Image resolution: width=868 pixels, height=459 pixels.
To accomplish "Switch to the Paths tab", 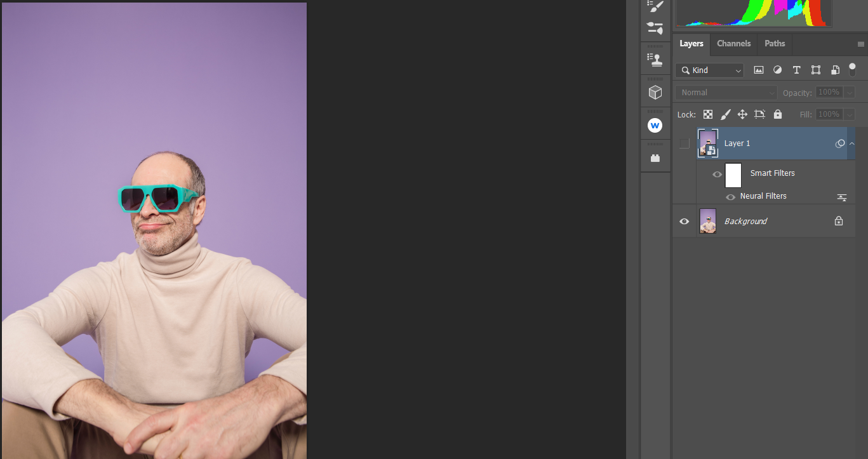I will click(775, 44).
